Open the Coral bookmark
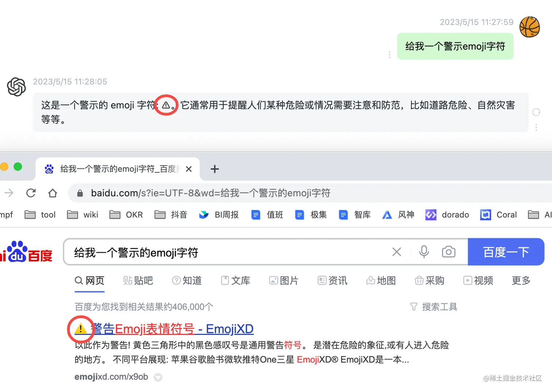Screen dimensions: 552x392 [499, 215]
